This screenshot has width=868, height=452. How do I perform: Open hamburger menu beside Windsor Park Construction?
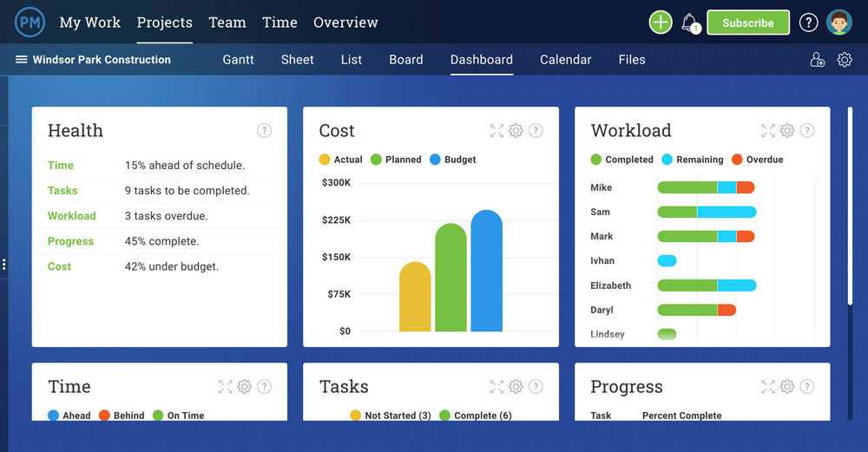coord(21,59)
